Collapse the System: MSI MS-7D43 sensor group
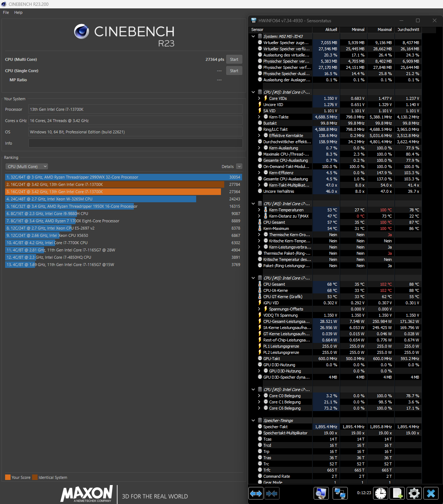The height and width of the screenshot is (504, 443). pyautogui.click(x=253, y=36)
